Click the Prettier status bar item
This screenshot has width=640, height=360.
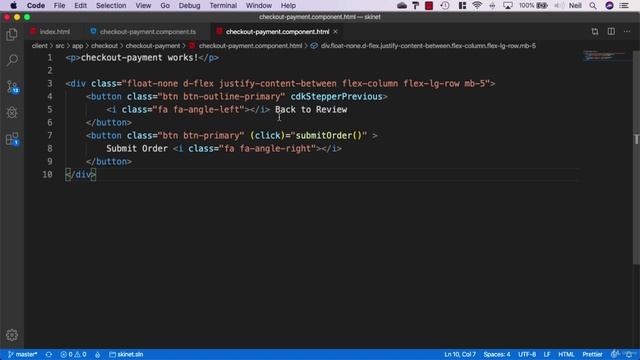click(x=592, y=354)
